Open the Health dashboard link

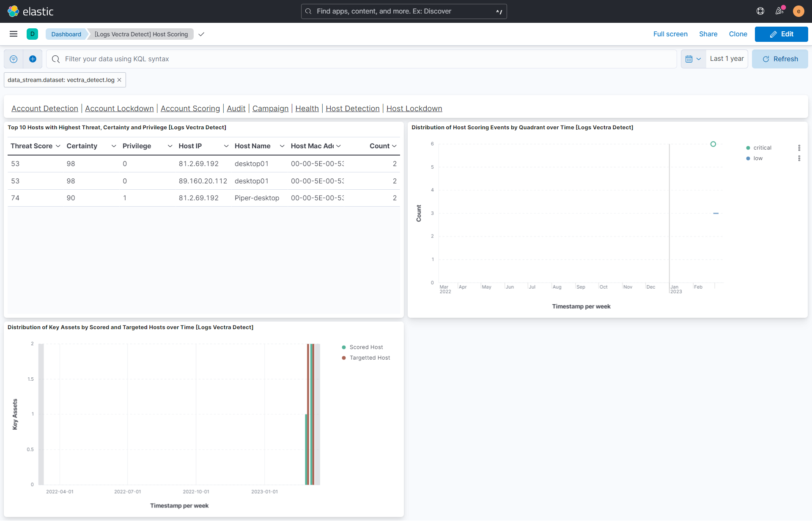[x=307, y=109]
